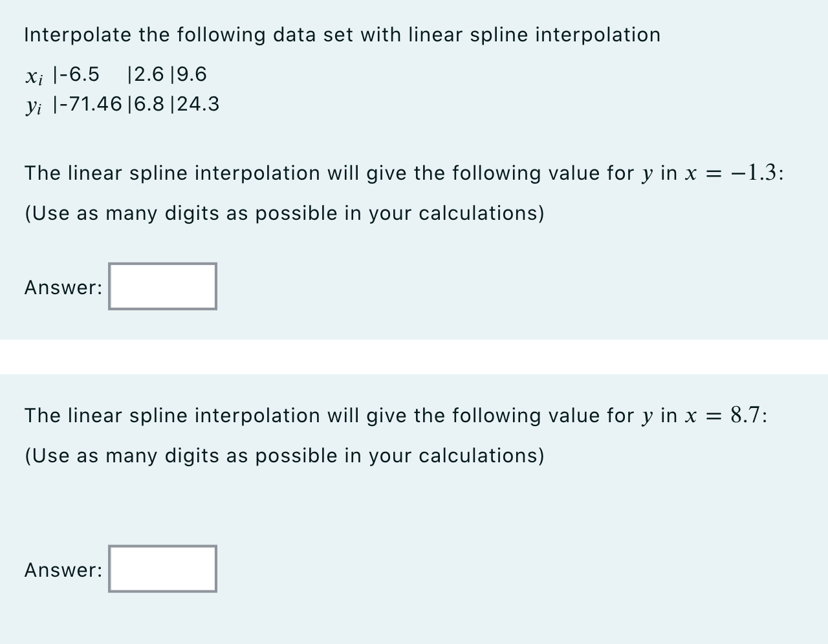Click the 'Interpolate the following data set' heading
This screenshot has height=644, width=828.
342,35
